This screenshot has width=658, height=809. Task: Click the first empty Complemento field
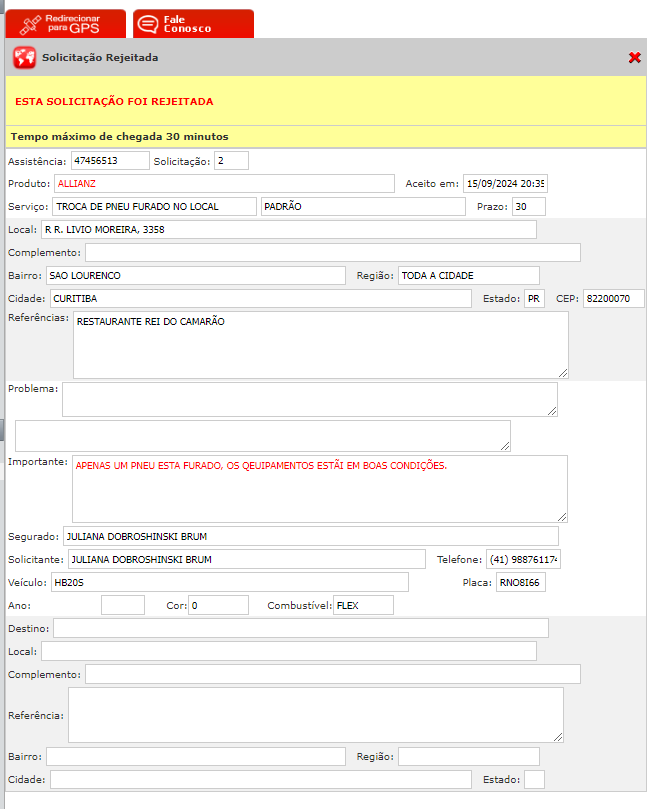pos(333,253)
